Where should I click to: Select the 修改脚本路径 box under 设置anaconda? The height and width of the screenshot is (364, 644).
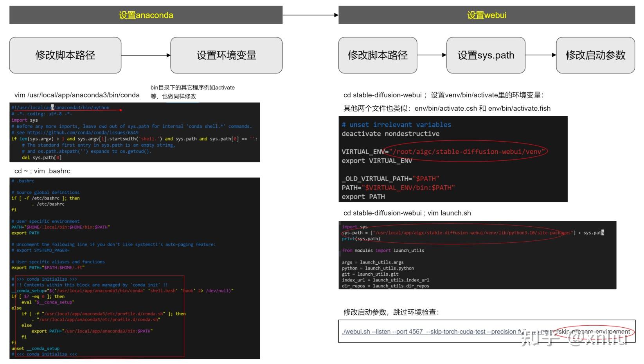66,56
